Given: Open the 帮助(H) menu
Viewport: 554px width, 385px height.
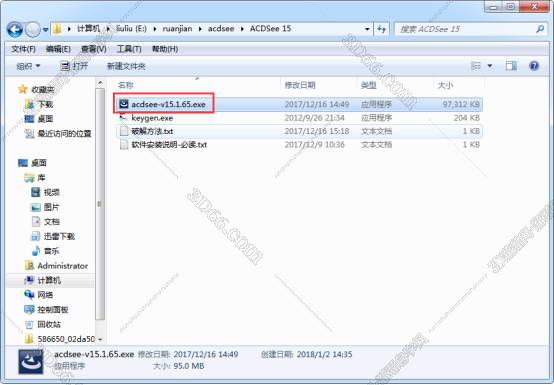Looking at the screenshot, I should point(165,49).
